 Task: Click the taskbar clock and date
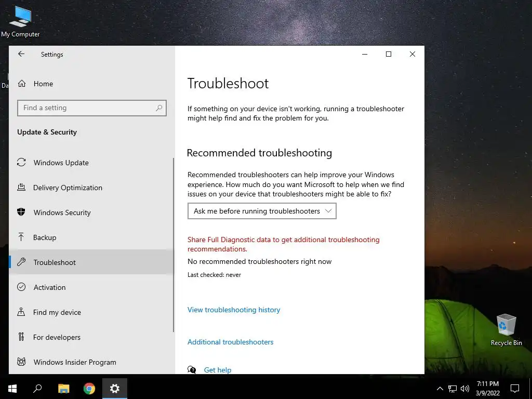487,389
